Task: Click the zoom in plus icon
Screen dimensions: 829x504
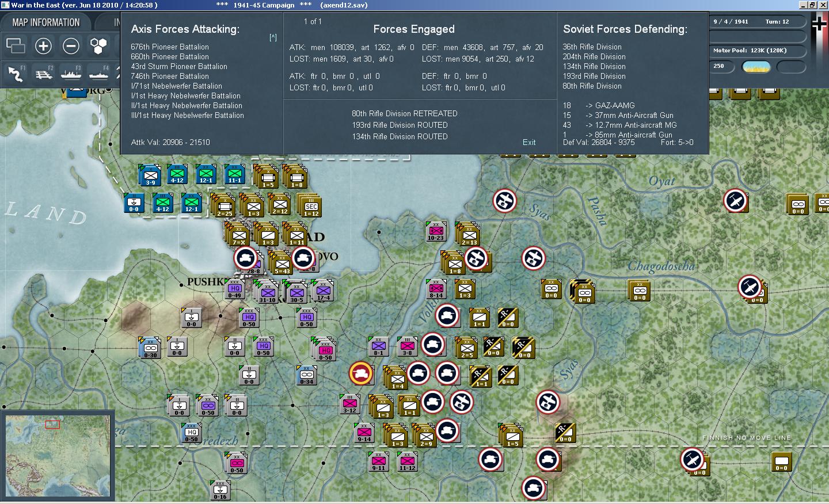Action: tap(43, 45)
